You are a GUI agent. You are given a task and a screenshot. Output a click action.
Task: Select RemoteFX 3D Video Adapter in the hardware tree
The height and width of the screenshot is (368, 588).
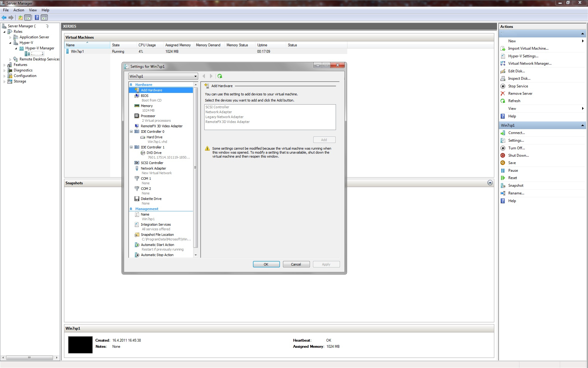click(x=161, y=126)
